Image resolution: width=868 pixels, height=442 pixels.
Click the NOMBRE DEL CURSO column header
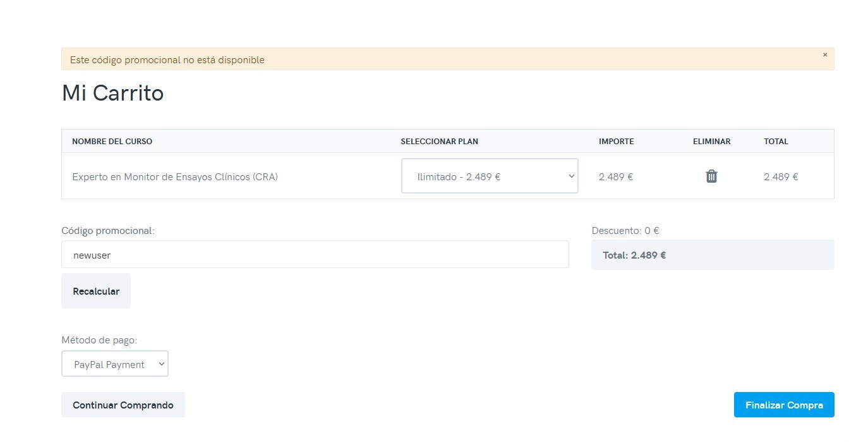coord(112,141)
